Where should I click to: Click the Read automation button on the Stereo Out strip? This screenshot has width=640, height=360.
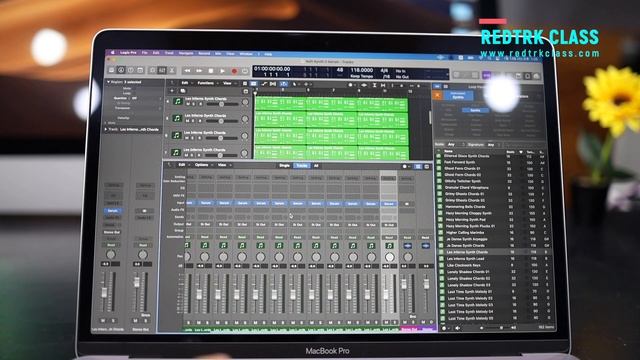[407, 237]
